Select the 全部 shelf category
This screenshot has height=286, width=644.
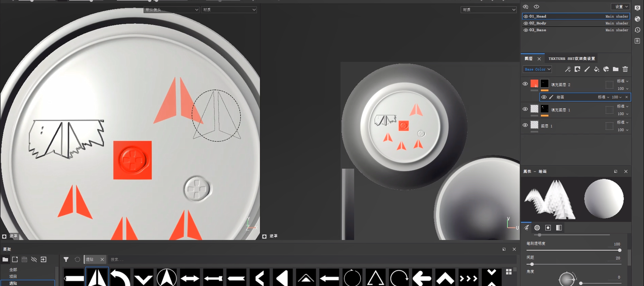click(13, 269)
